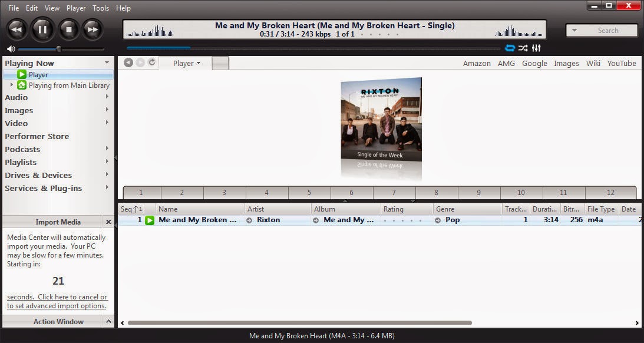Click the Previous track button
644x343 pixels.
tap(17, 29)
